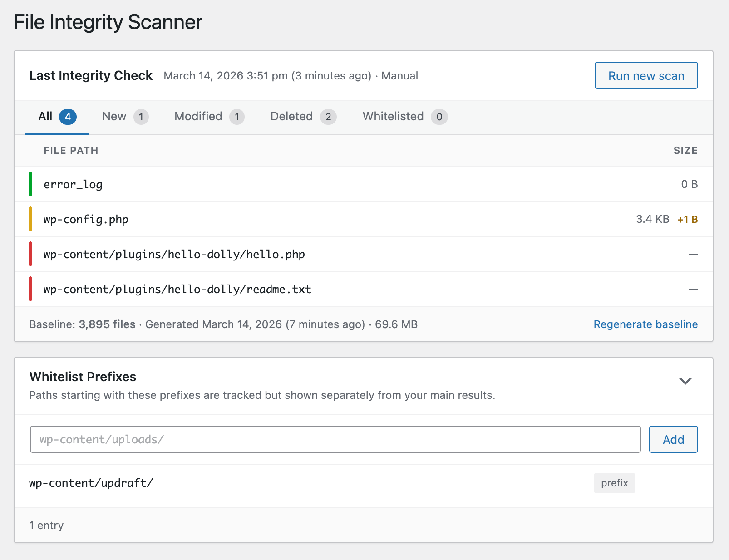
Task: Click the All tab count badge 4
Action: pyautogui.click(x=68, y=117)
